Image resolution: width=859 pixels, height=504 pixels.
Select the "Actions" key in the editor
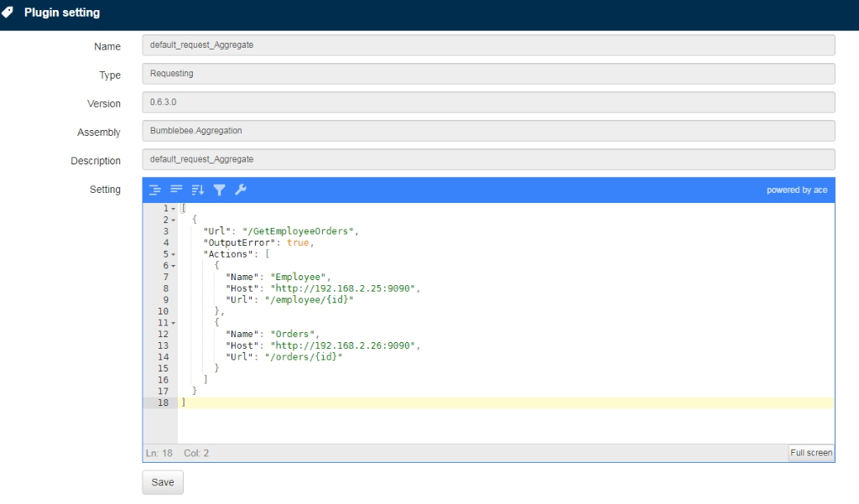point(228,254)
